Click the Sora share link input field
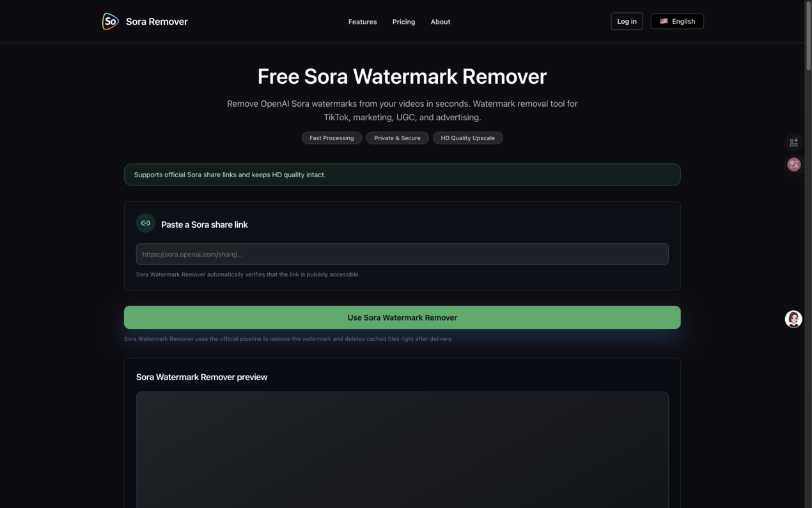812x508 pixels. pyautogui.click(x=402, y=253)
